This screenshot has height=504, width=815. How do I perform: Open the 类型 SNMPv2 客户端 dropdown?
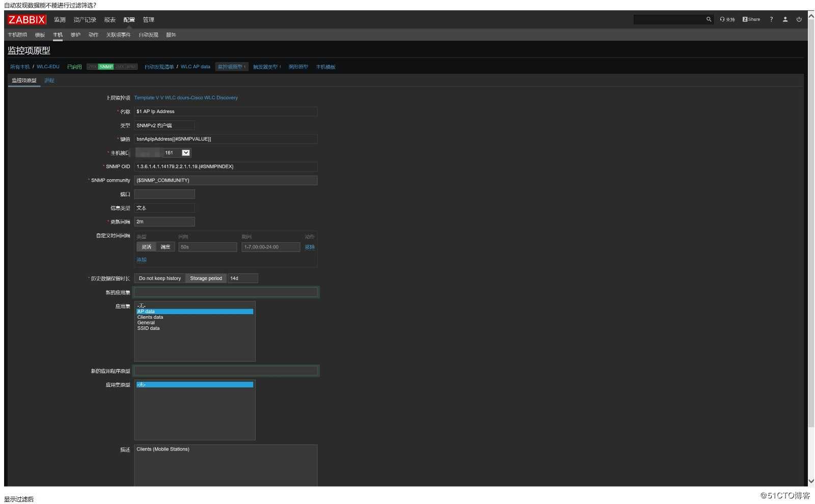coord(164,125)
